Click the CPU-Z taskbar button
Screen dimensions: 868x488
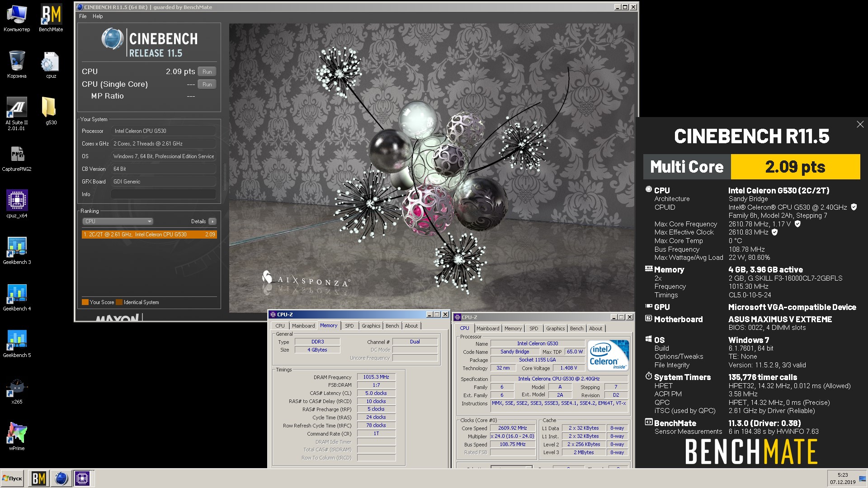[x=83, y=479]
